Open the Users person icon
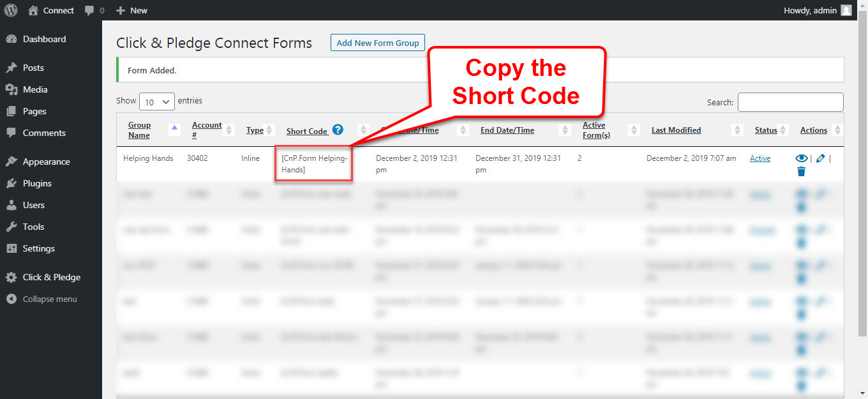Viewport: 868px width, 399px height. [11, 205]
